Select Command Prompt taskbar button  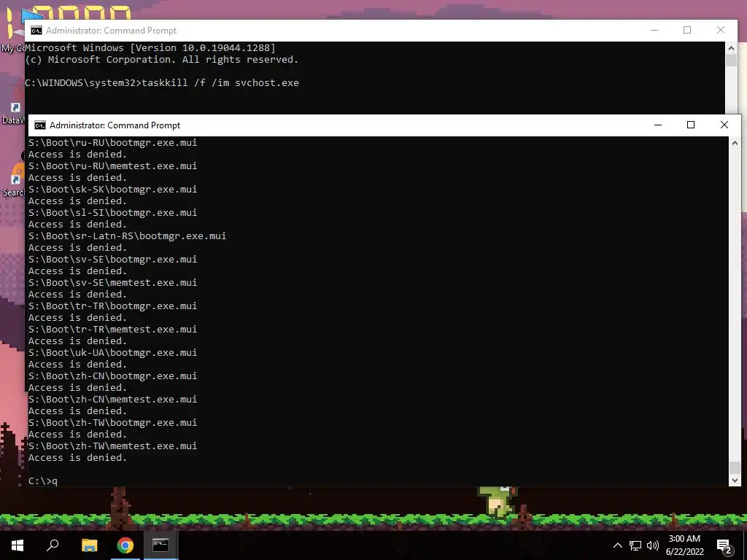pyautogui.click(x=160, y=545)
